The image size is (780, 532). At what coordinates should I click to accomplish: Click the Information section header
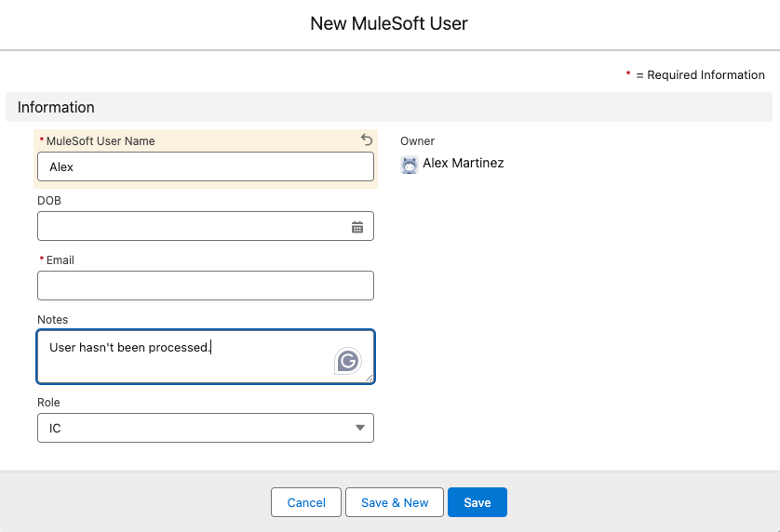point(389,107)
